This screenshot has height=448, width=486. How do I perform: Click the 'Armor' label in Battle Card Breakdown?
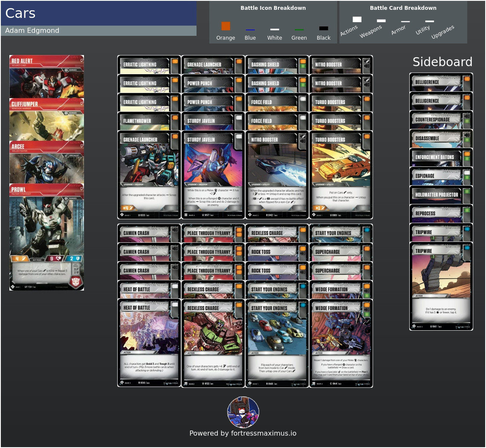coord(398,30)
